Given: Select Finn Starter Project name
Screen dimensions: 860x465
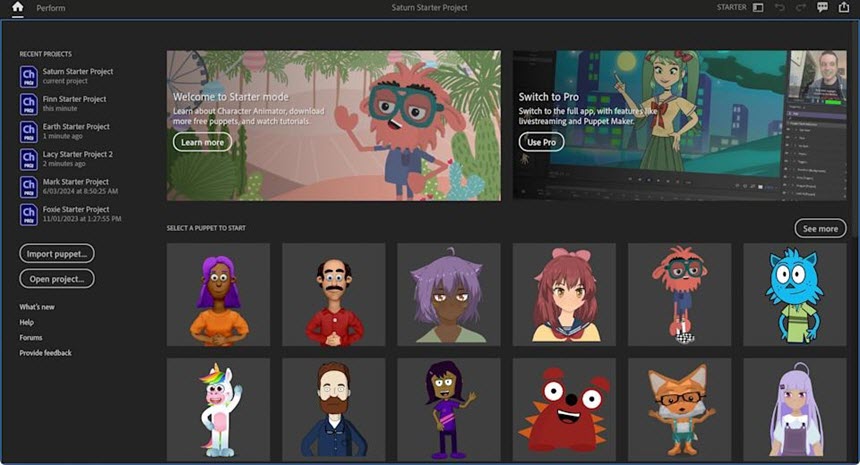Looking at the screenshot, I should pos(75,99).
